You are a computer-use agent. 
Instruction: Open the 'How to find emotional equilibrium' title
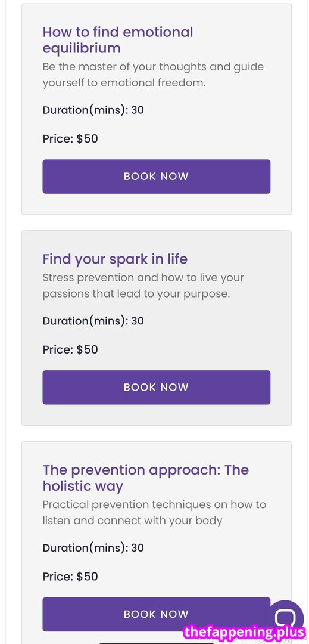[118, 40]
